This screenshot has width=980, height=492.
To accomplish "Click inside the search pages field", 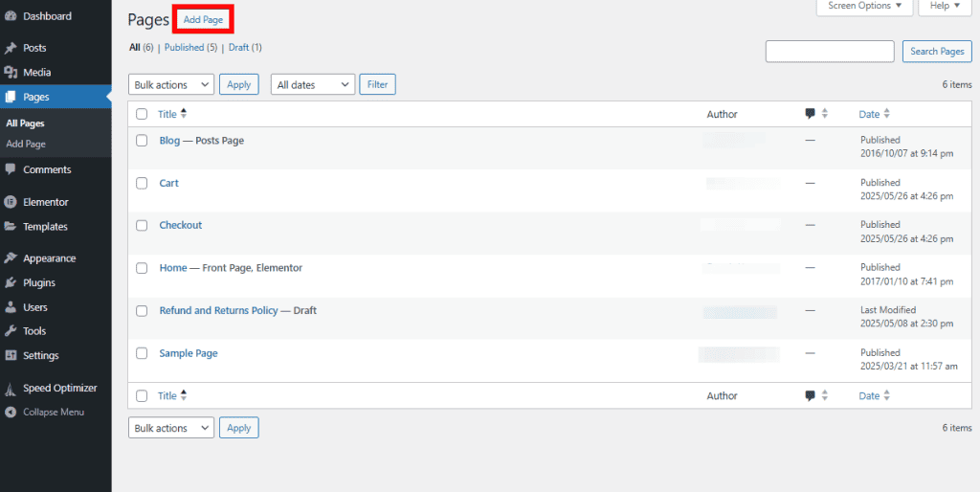I will 830,52.
